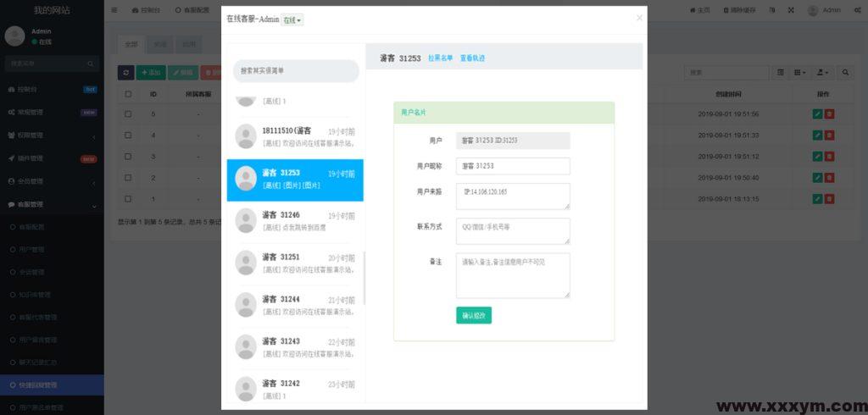
Task: Close the 在线客服 chat dialog
Action: click(x=639, y=18)
